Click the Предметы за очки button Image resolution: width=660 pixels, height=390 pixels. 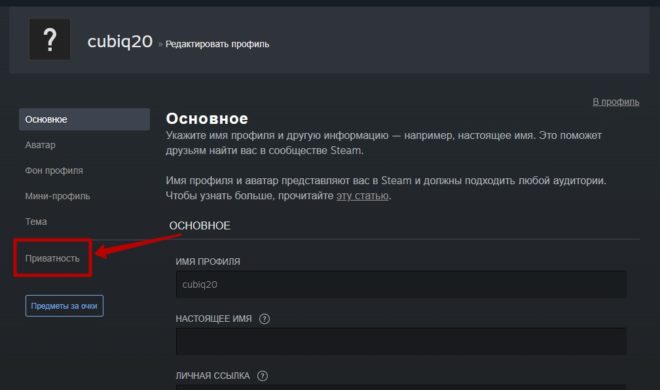[64, 306]
